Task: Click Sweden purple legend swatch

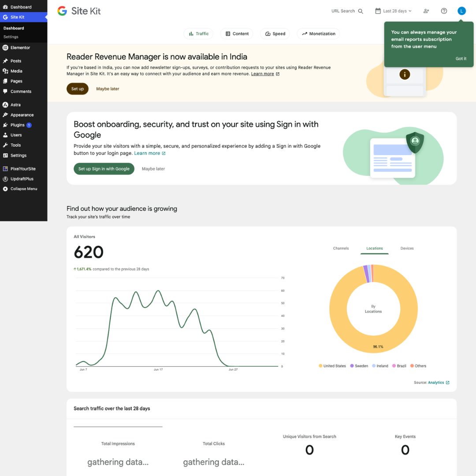Action: coord(352,366)
